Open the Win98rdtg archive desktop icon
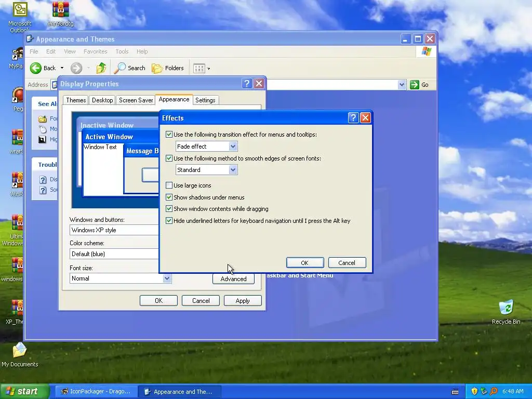Viewport: 532px width, 399px height. (60, 14)
